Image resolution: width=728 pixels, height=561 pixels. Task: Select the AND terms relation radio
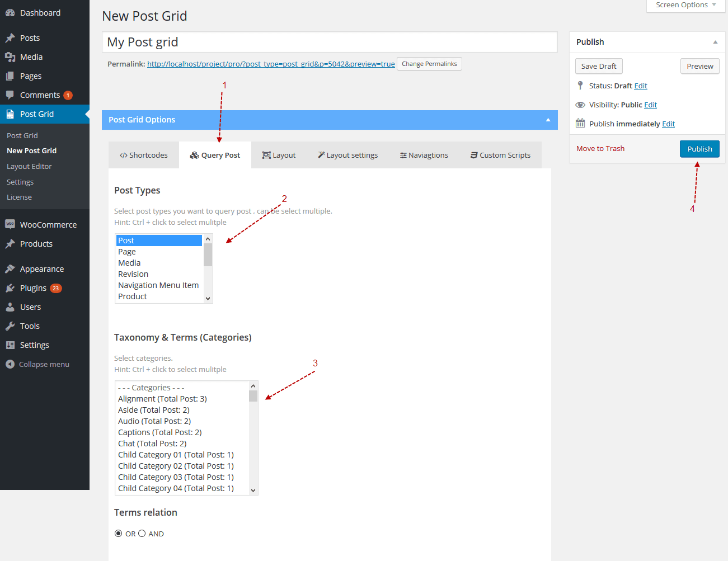click(142, 534)
